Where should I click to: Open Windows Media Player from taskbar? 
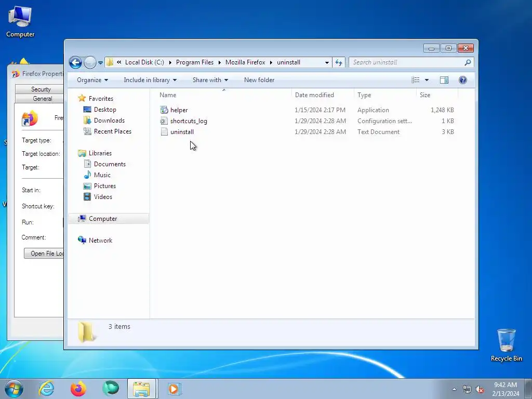175,389
